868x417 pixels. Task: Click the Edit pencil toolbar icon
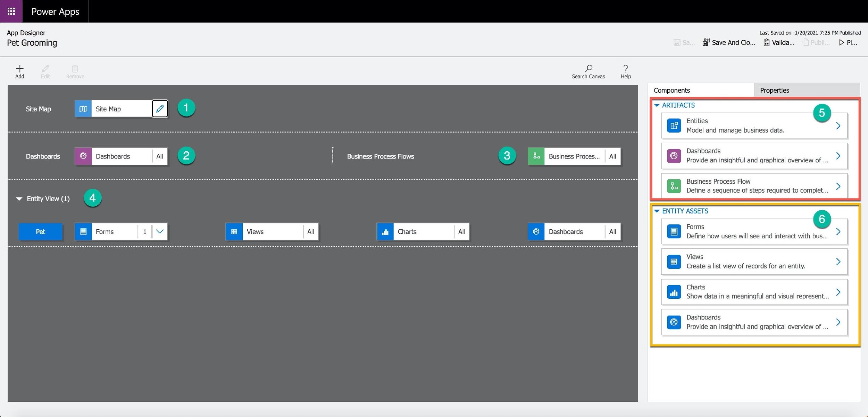(x=45, y=68)
